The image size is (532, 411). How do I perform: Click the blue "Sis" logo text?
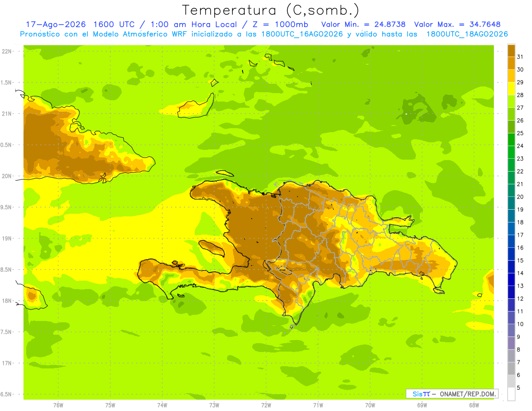tap(417, 394)
